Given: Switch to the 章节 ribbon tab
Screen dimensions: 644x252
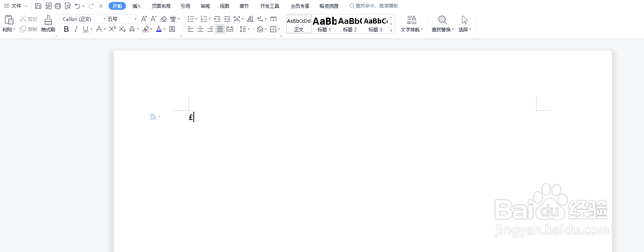Looking at the screenshot, I should pos(244,6).
